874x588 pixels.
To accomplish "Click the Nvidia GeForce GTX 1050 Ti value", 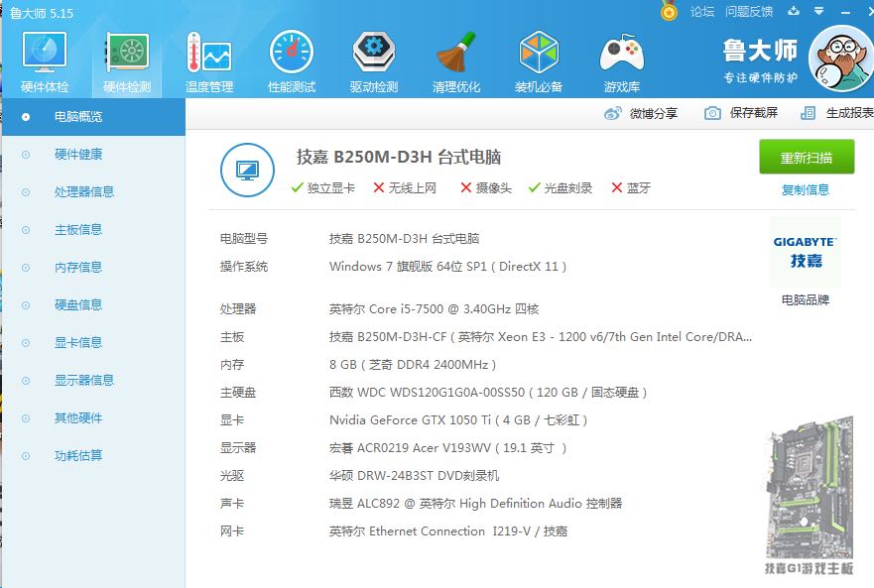I will coord(458,420).
